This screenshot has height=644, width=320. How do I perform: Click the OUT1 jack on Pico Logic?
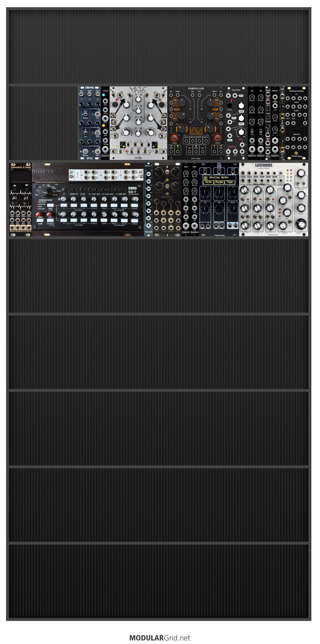(105, 118)
